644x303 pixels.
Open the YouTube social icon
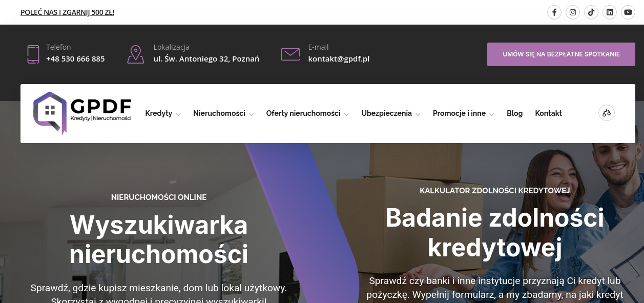coord(628,12)
